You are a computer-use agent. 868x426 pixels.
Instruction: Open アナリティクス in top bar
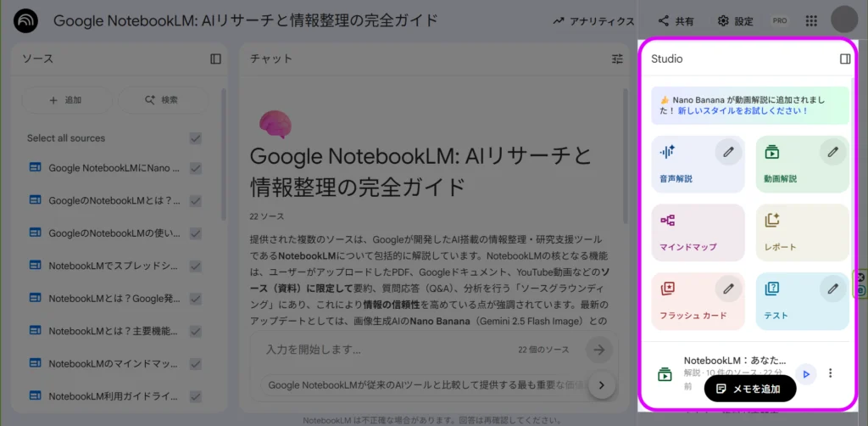593,21
